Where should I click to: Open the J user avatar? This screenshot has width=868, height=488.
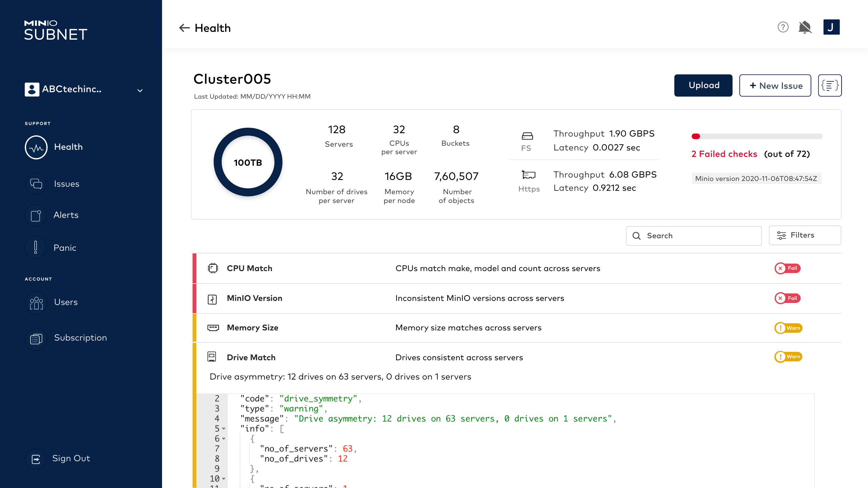tap(831, 27)
